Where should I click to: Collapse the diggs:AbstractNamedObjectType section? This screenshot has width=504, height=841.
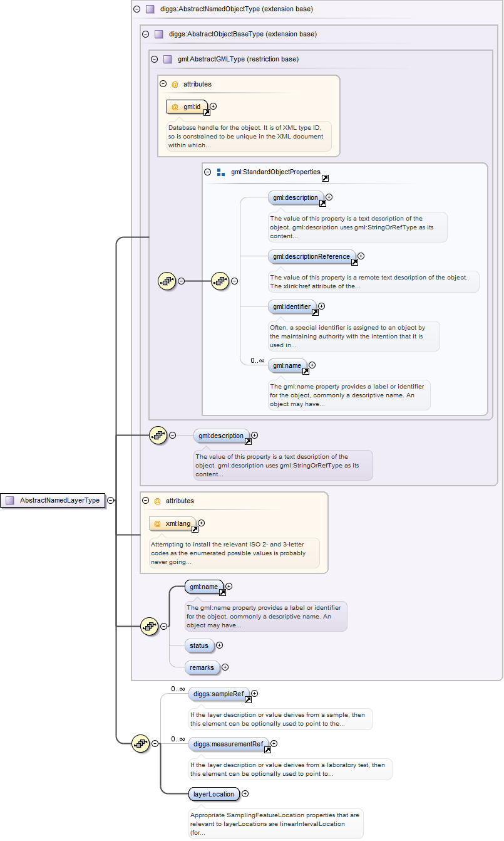pyautogui.click(x=136, y=9)
